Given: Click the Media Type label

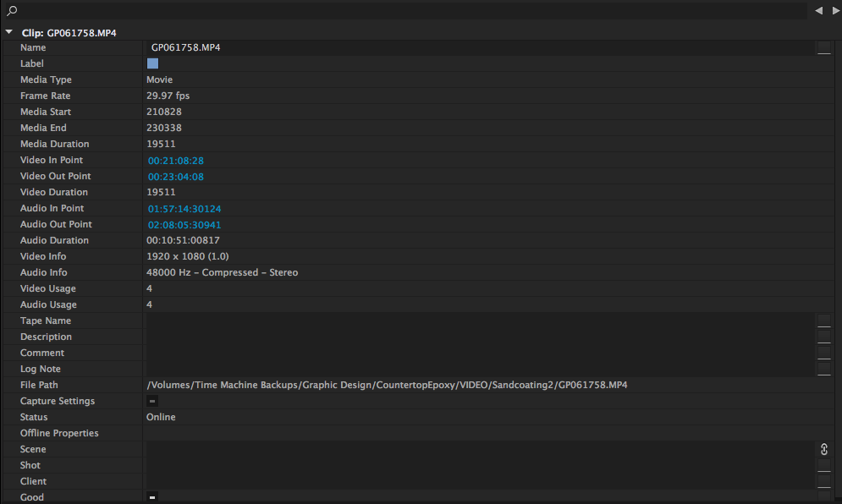Looking at the screenshot, I should pyautogui.click(x=46, y=79).
